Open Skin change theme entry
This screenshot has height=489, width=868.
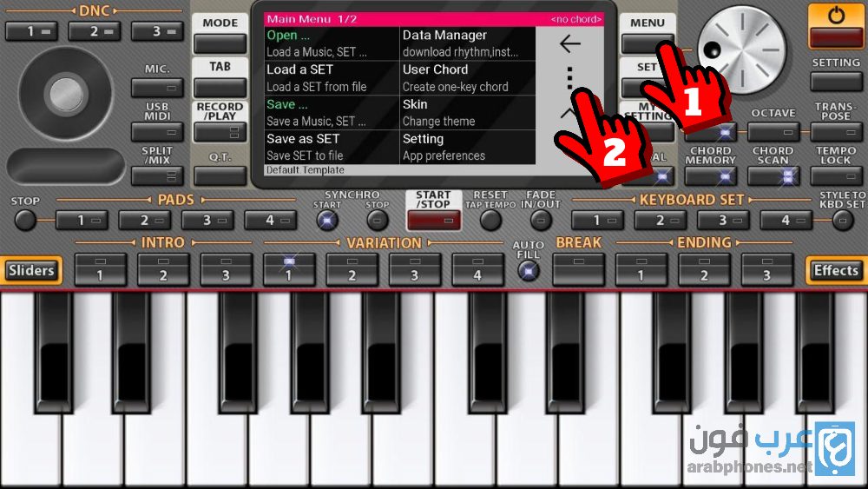pos(468,112)
